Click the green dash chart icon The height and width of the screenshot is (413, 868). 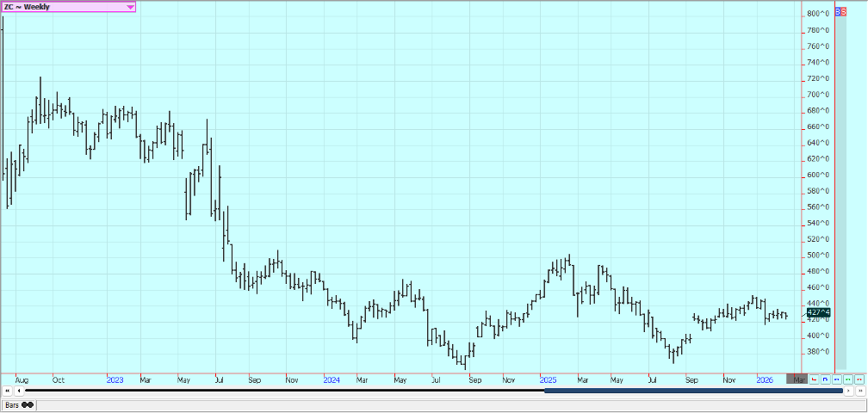click(847, 379)
